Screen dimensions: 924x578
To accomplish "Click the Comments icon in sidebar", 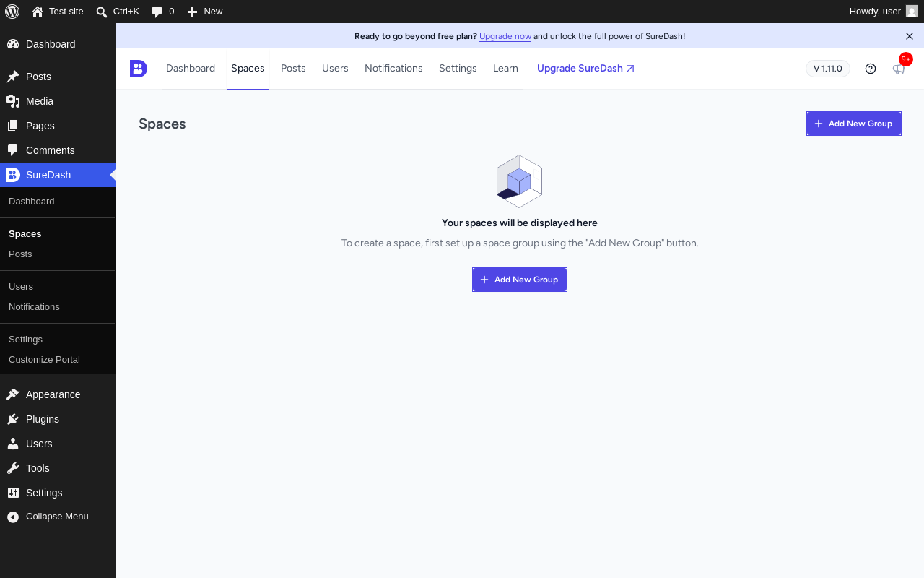I will [13, 150].
